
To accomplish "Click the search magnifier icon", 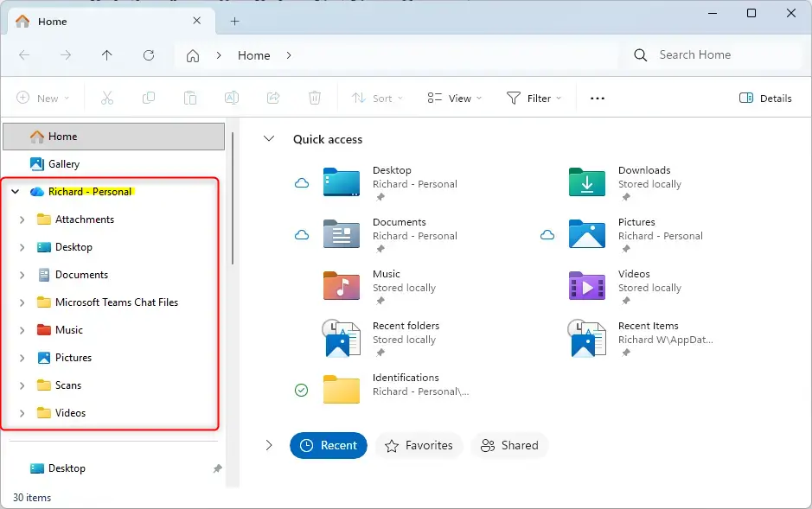I will [x=641, y=54].
